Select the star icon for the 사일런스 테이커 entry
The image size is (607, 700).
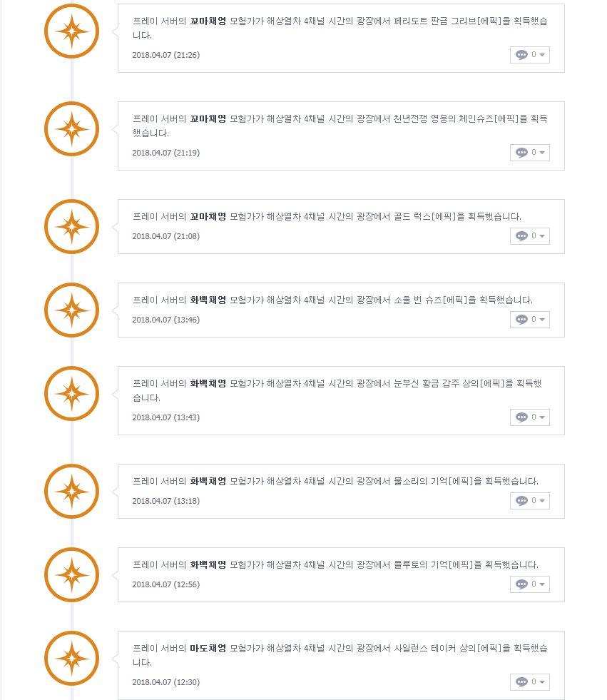tap(71, 659)
